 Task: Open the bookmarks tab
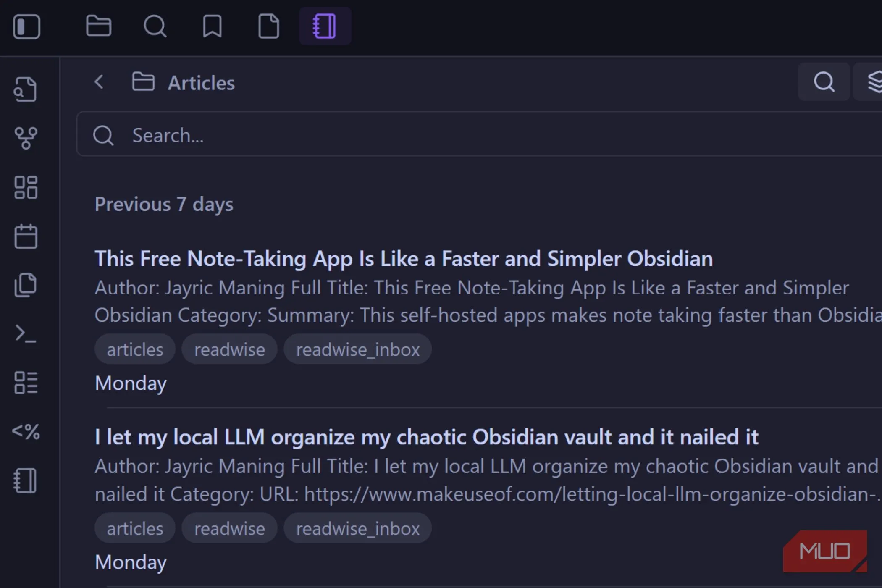point(212,26)
